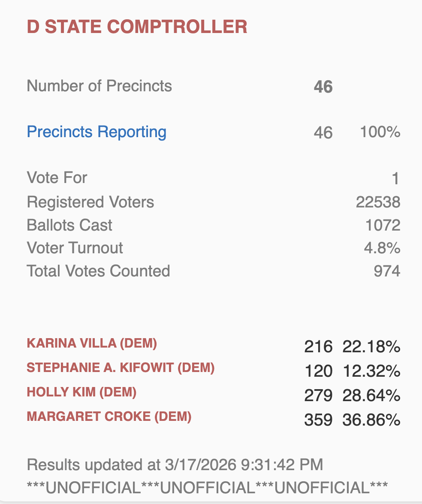The height and width of the screenshot is (504, 422).
Task: Click the Ballots Cast value 1072
Action: pyautogui.click(x=383, y=225)
